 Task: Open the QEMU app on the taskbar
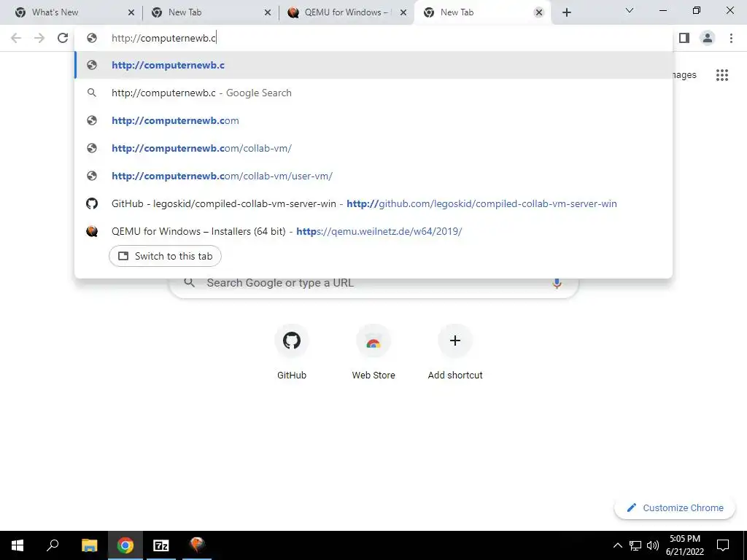click(197, 545)
